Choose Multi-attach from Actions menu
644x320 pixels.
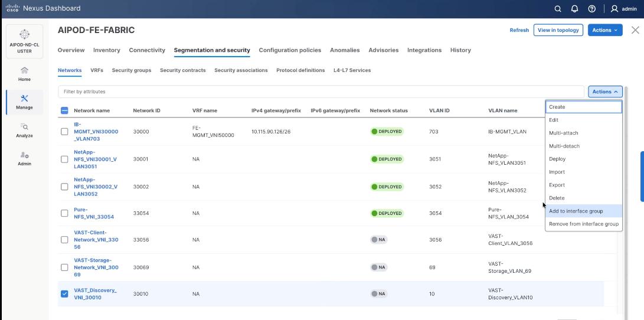(584, 133)
